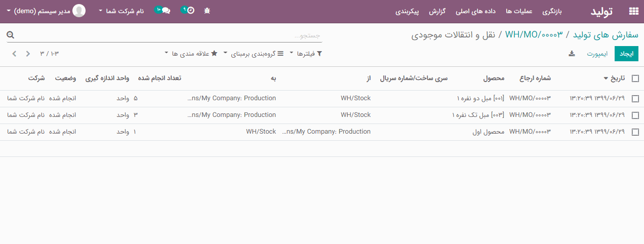The image size is (644, 244).
Task: Toggle the select-all header checkbox
Action: (635, 78)
